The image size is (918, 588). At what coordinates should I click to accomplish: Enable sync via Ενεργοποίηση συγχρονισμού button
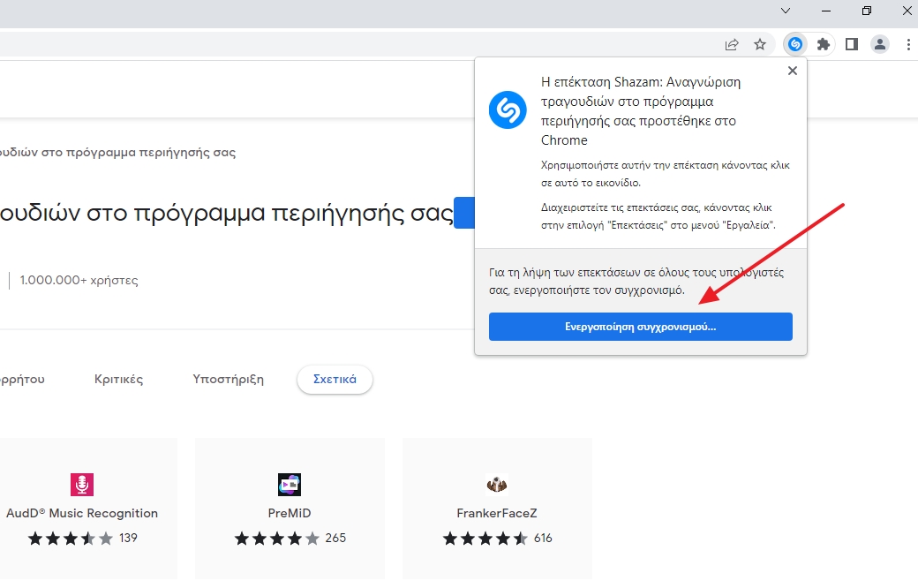pyautogui.click(x=640, y=326)
